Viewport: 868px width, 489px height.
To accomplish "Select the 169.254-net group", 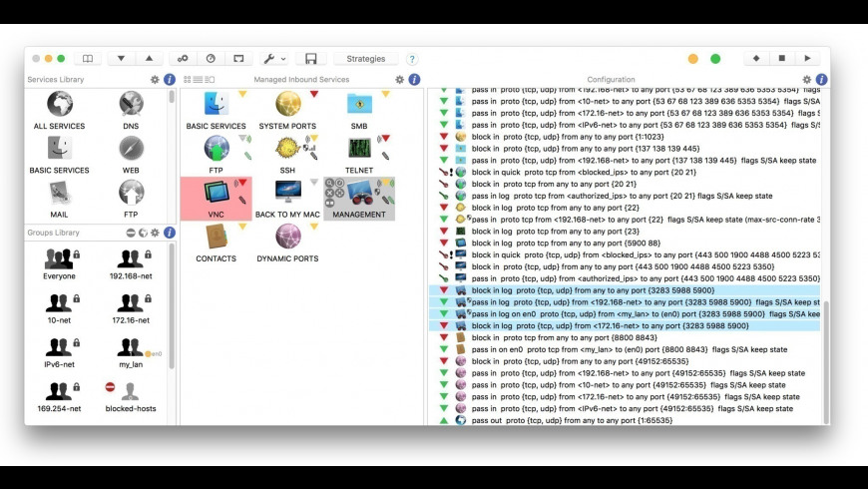I will pyautogui.click(x=59, y=397).
